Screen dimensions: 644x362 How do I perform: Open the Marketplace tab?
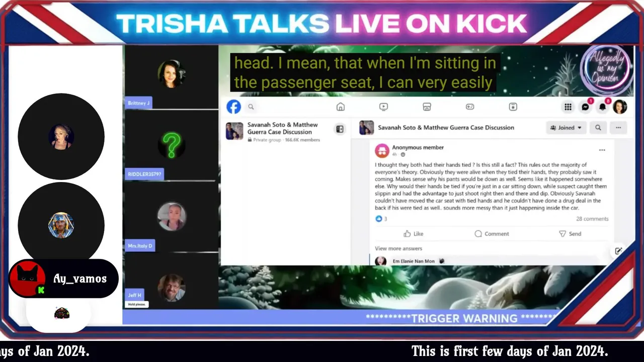click(427, 107)
